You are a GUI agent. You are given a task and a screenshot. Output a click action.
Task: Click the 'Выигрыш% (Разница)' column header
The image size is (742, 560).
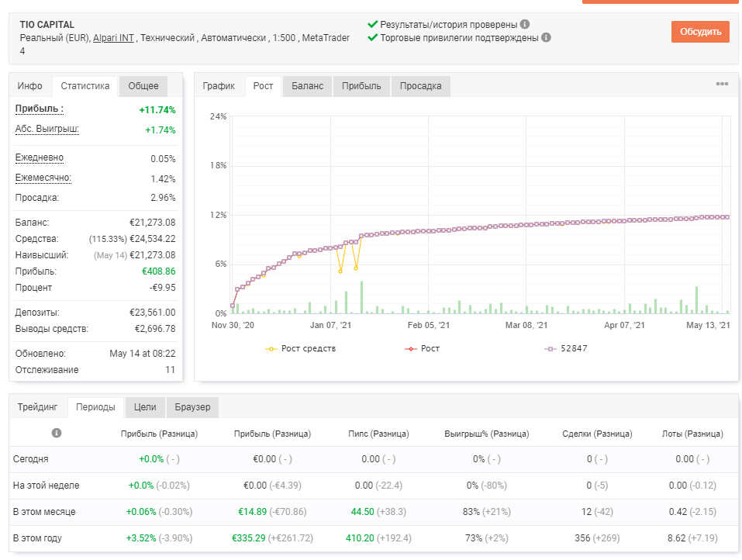pos(487,434)
